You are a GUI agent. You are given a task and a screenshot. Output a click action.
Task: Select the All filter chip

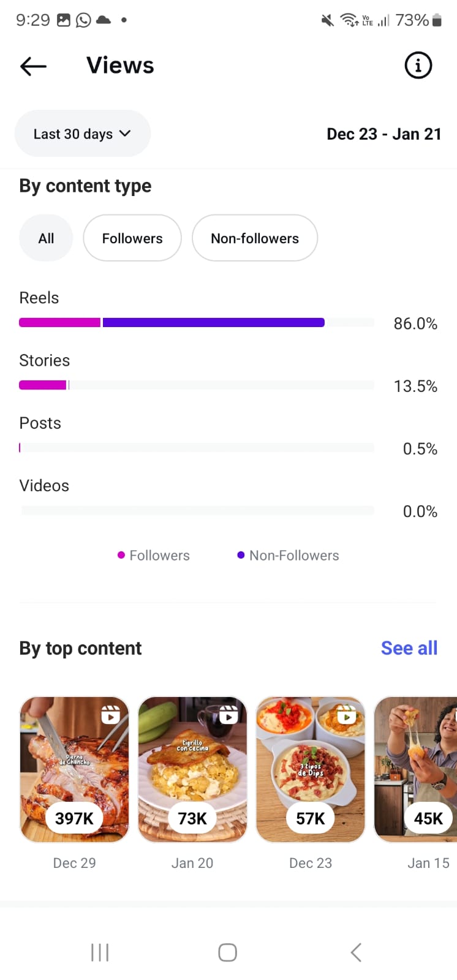(x=46, y=238)
